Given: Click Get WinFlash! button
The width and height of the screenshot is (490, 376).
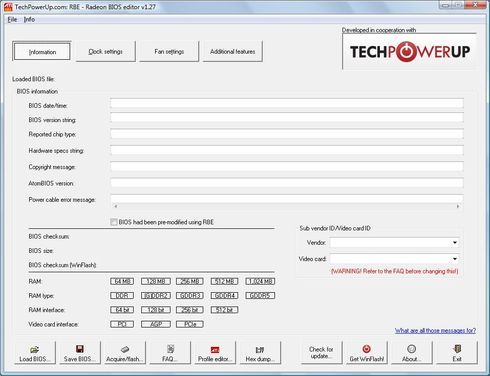Looking at the screenshot, I should pos(367,353).
